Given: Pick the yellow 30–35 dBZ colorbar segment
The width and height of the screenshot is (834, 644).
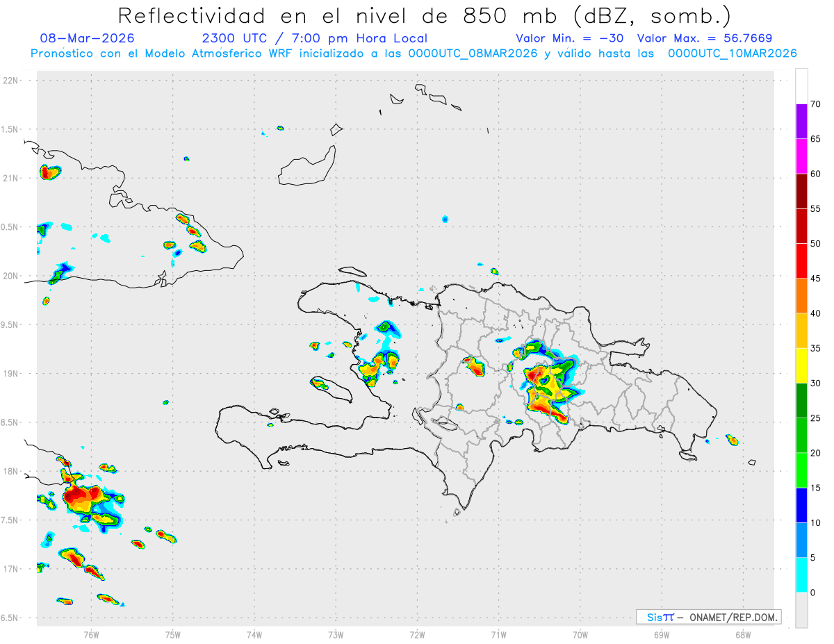Looking at the screenshot, I should [x=801, y=365].
